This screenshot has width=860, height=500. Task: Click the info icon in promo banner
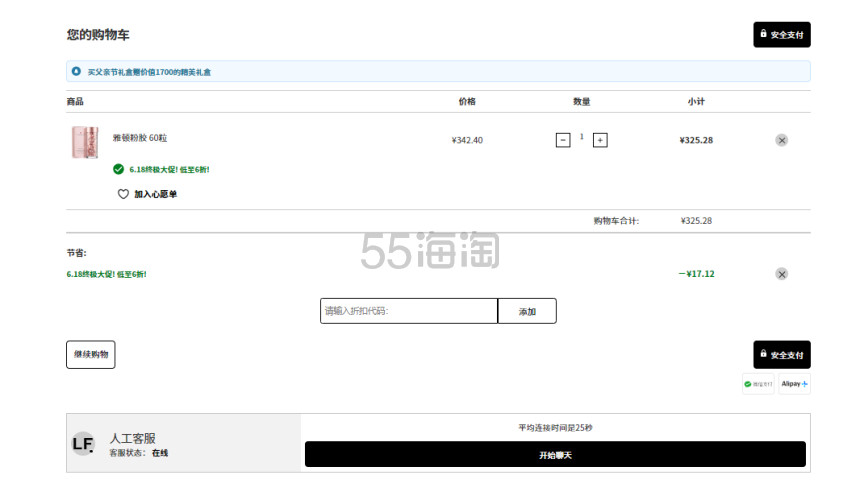pyautogui.click(x=76, y=71)
